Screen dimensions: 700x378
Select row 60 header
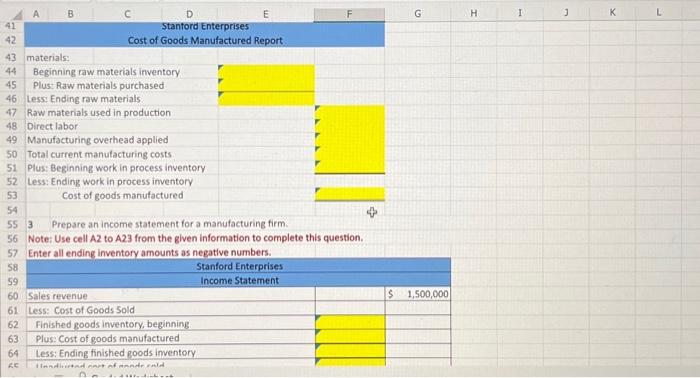click(13, 296)
